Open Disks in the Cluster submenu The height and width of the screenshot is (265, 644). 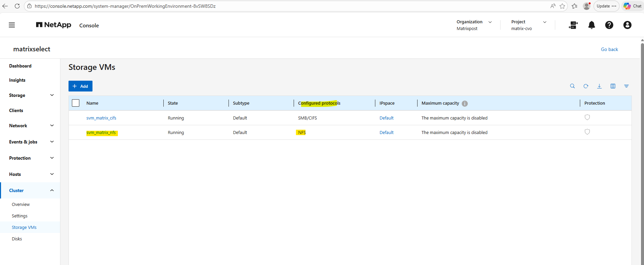pyautogui.click(x=17, y=239)
